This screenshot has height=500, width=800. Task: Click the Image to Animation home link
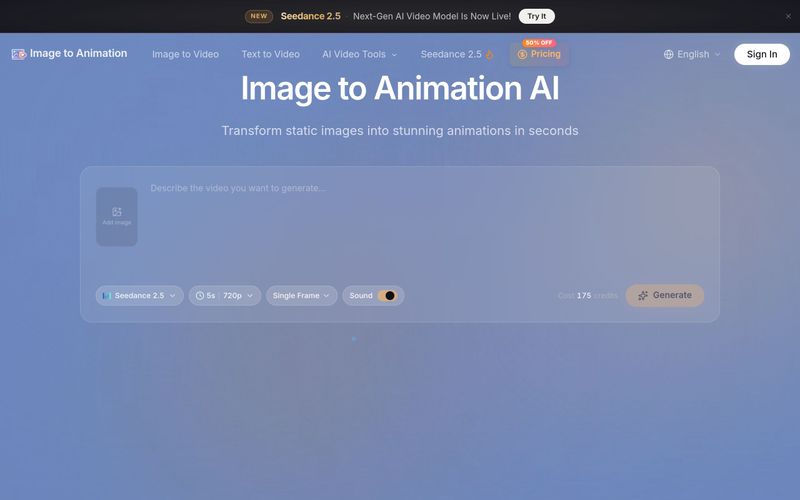click(69, 54)
